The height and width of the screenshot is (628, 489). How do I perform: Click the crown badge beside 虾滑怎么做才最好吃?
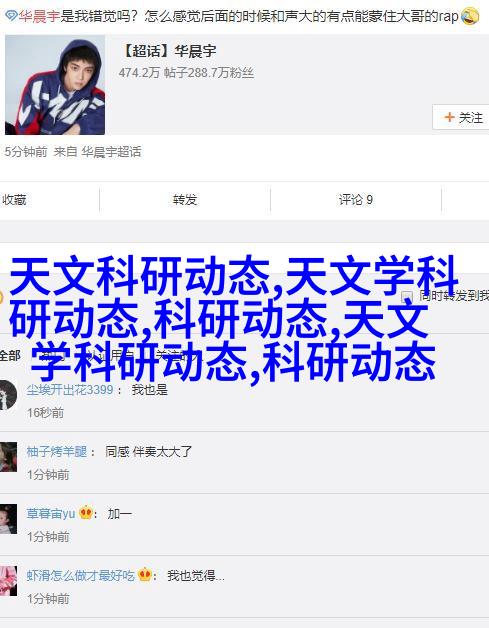coord(145,575)
